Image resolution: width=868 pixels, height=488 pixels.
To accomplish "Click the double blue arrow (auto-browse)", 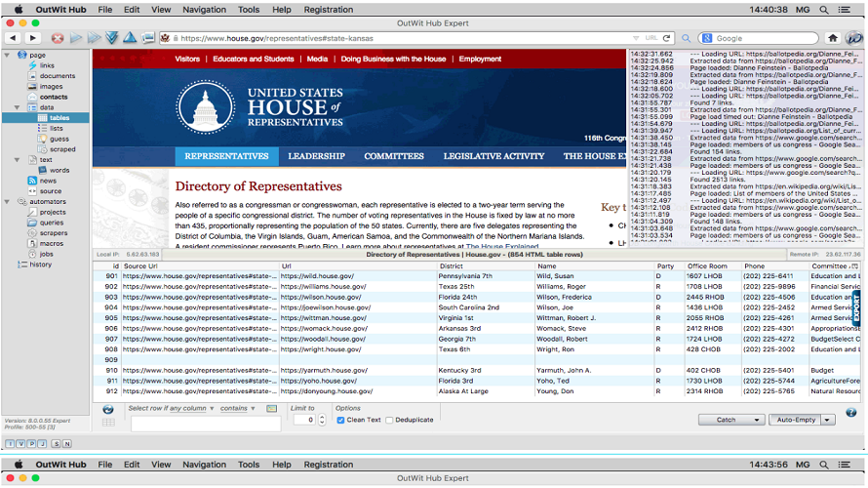I will [94, 38].
